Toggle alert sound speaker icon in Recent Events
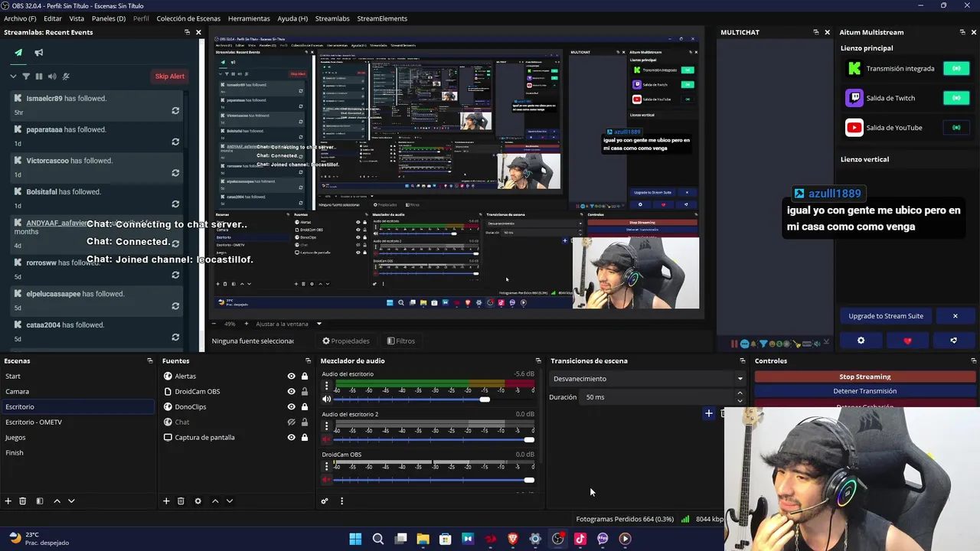This screenshot has height=551, width=980. coord(52,77)
